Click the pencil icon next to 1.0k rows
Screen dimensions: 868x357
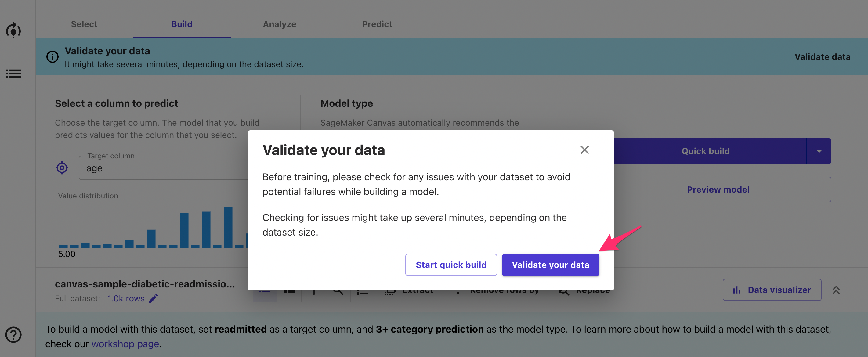[154, 298]
